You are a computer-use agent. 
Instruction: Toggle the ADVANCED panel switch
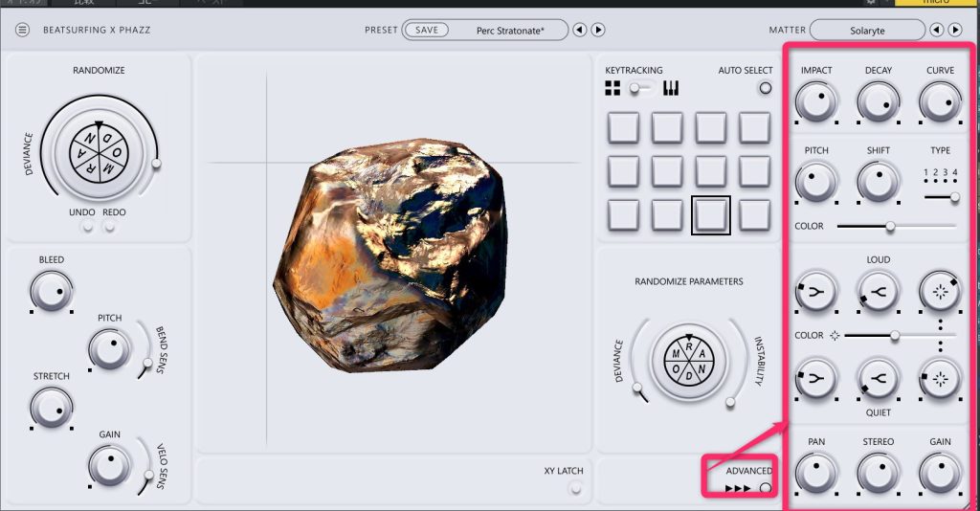click(x=765, y=488)
